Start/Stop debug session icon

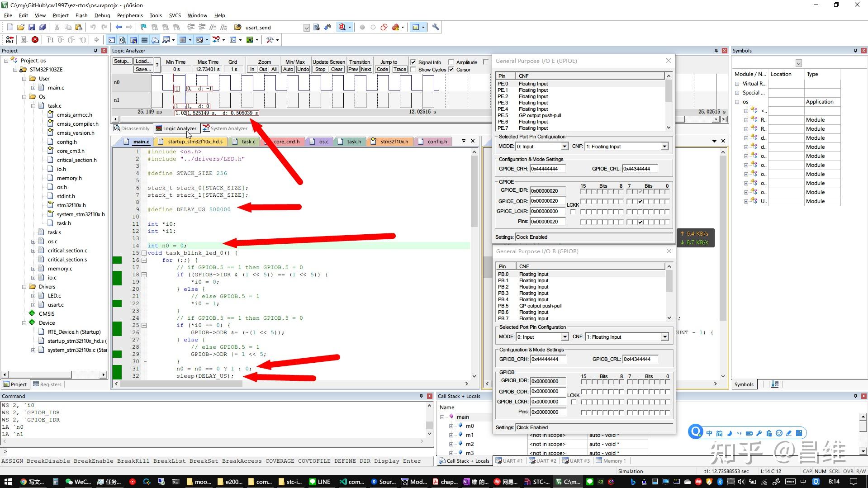click(x=342, y=27)
